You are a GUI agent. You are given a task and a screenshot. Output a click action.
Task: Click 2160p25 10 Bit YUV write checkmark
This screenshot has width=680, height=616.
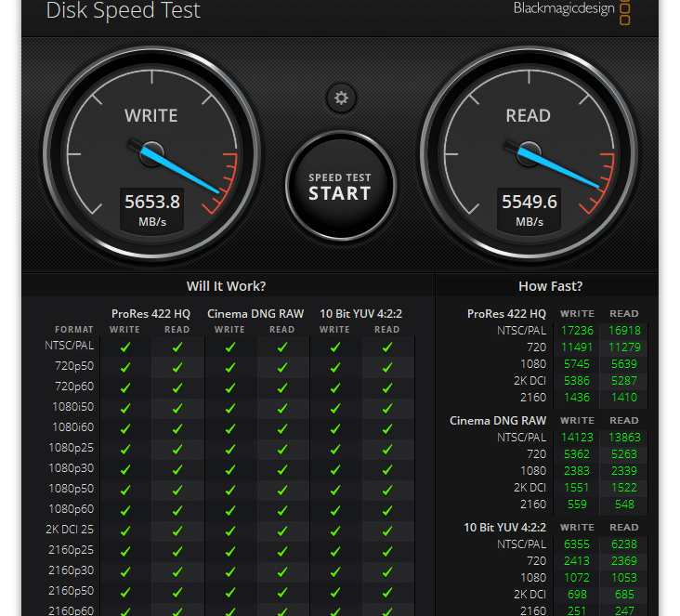(335, 551)
